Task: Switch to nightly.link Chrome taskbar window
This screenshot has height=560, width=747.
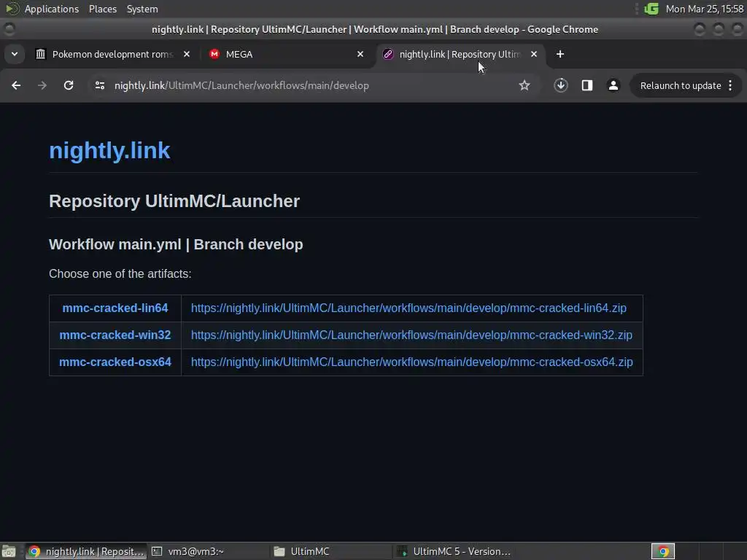Action: (86, 551)
